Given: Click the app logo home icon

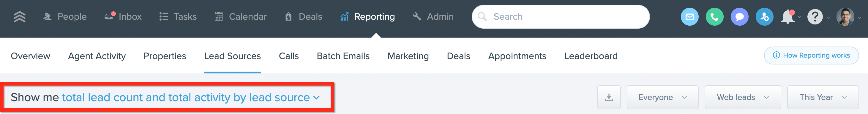Looking at the screenshot, I should (20, 17).
